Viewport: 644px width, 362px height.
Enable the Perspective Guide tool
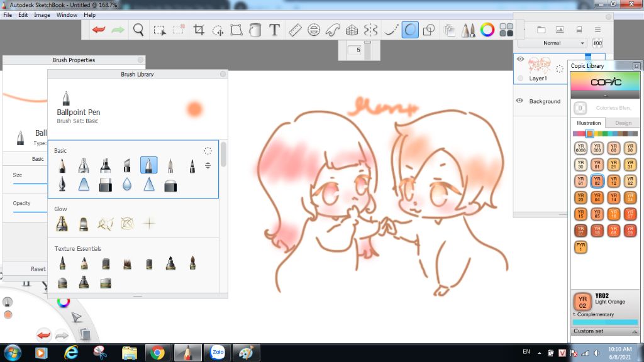click(x=352, y=30)
